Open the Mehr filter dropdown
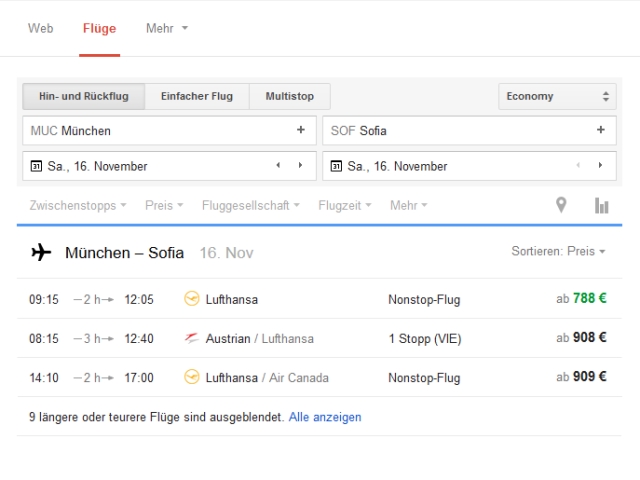The height and width of the screenshot is (480, 640). click(409, 205)
